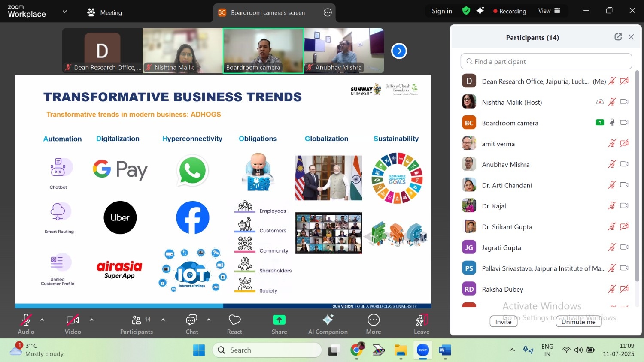
Task: Open the taskbar volume control
Action: [578, 350]
